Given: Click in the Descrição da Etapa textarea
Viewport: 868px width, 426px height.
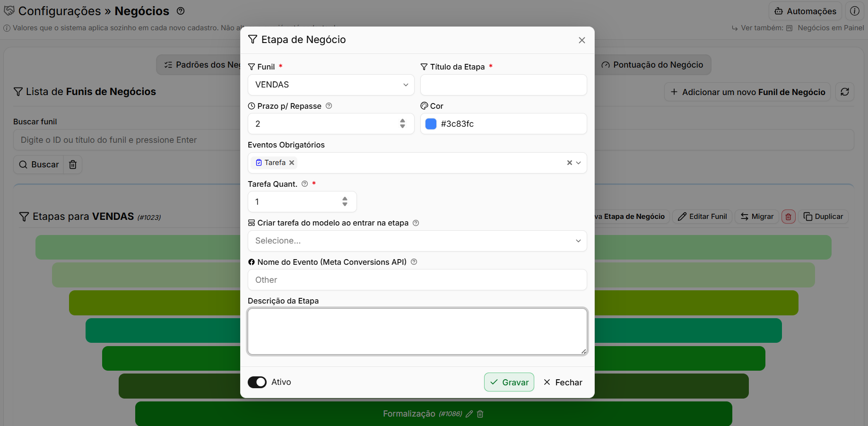Looking at the screenshot, I should [x=417, y=331].
